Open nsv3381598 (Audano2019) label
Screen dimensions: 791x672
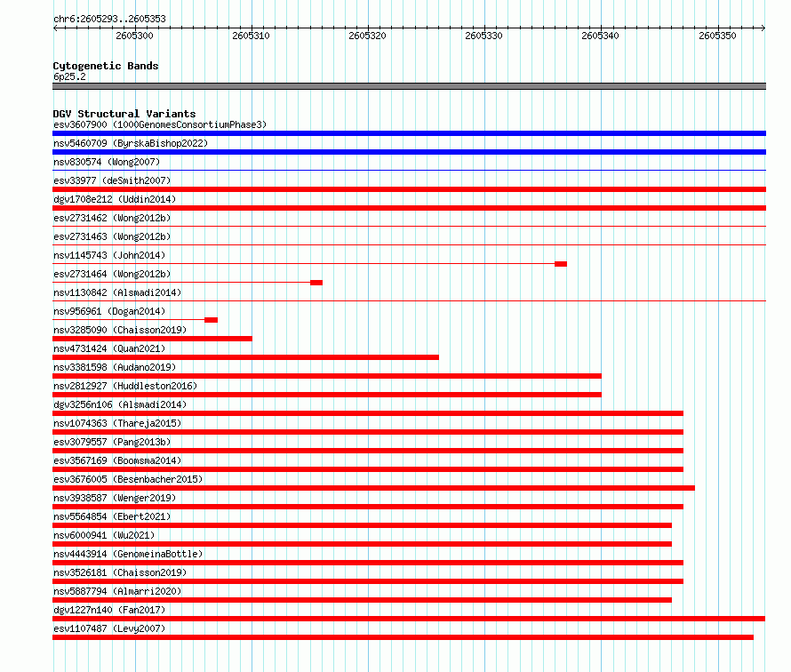(115, 367)
